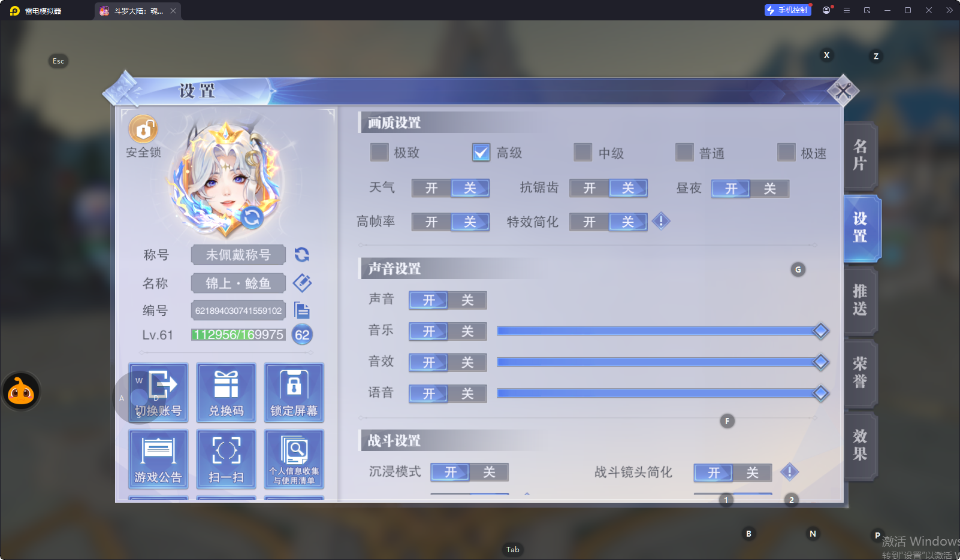The width and height of the screenshot is (960, 560).
Task: Enable 极致 graphics quality
Action: point(379,153)
